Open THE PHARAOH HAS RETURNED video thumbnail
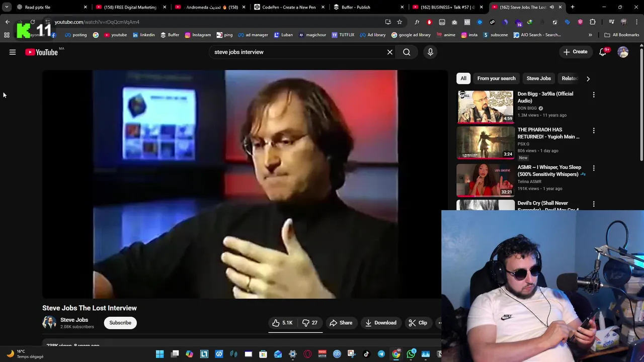Image resolution: width=644 pixels, height=362 pixels. pos(485,142)
